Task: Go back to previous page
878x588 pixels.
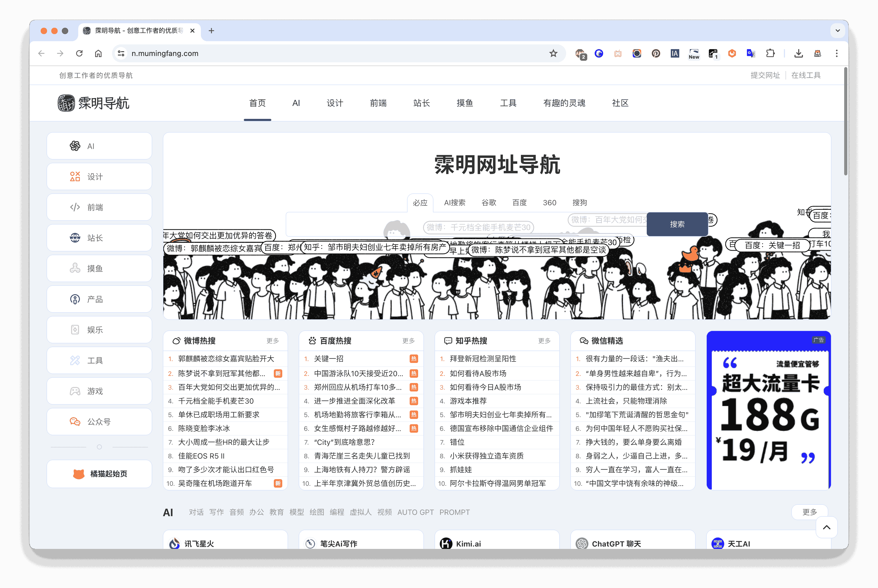Action: tap(41, 53)
